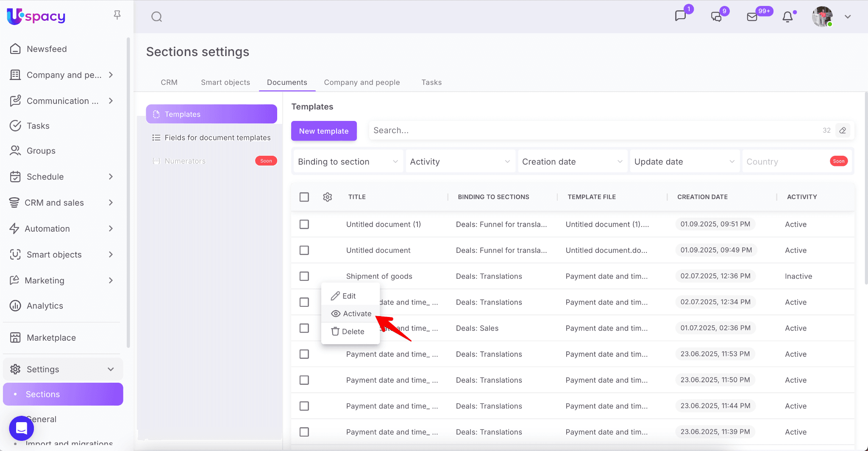
Task: Click the table column settings gear icon
Action: 327,197
